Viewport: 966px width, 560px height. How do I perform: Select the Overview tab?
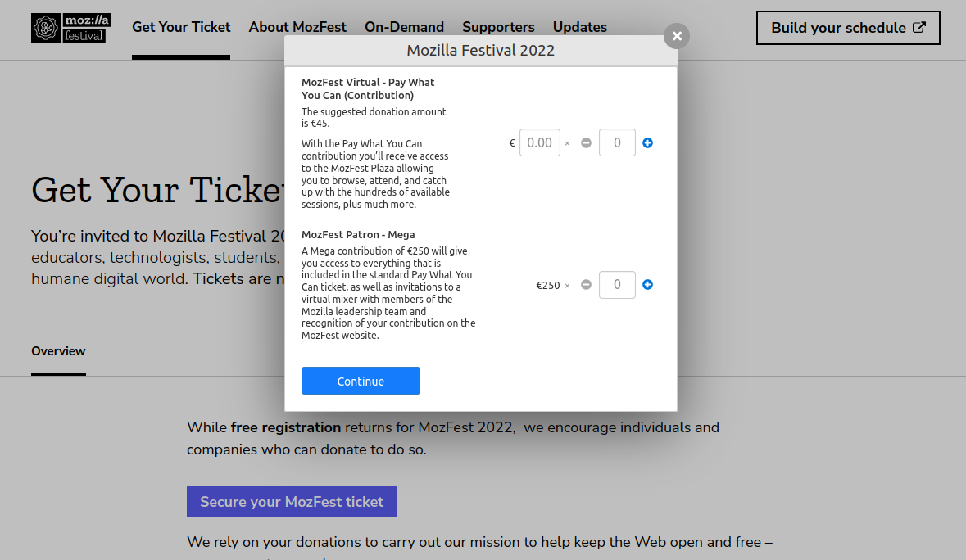(x=58, y=351)
